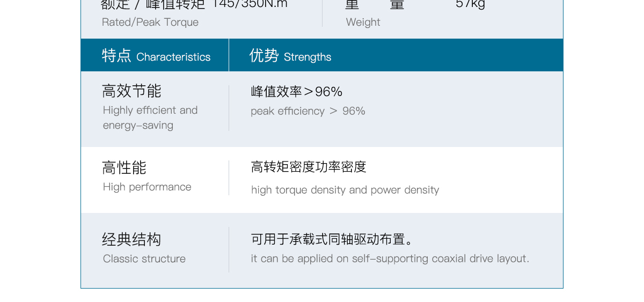Click the 'High performance' English label

147,187
